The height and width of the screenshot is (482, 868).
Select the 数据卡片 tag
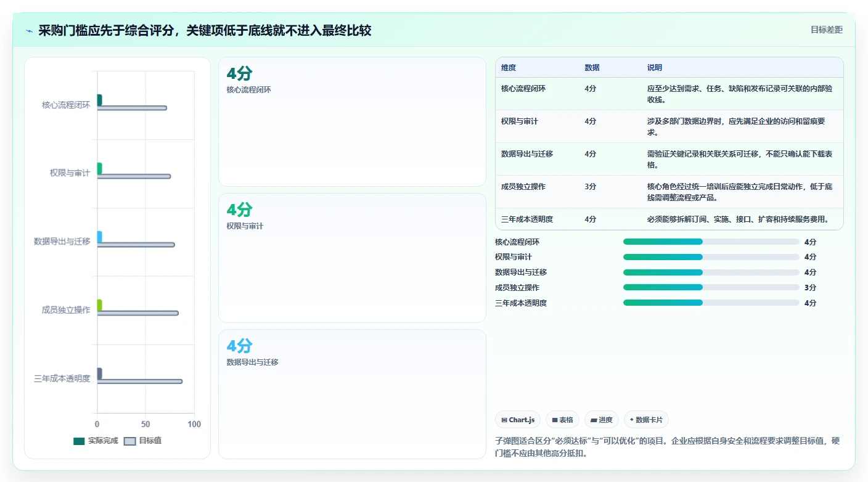tap(646, 420)
